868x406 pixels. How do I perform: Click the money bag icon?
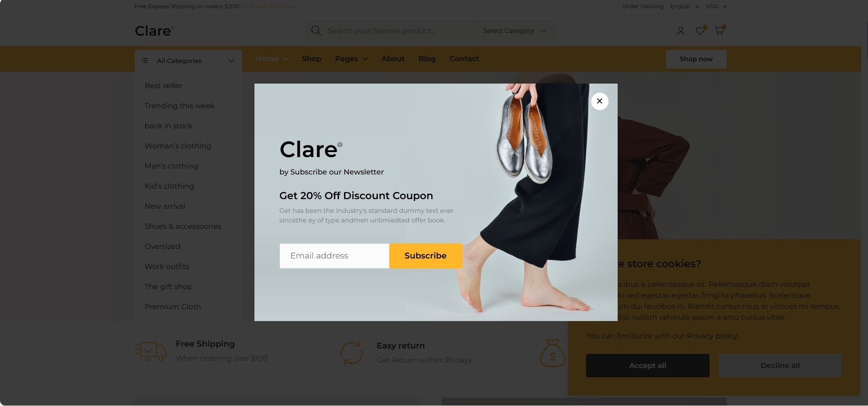[x=553, y=353]
